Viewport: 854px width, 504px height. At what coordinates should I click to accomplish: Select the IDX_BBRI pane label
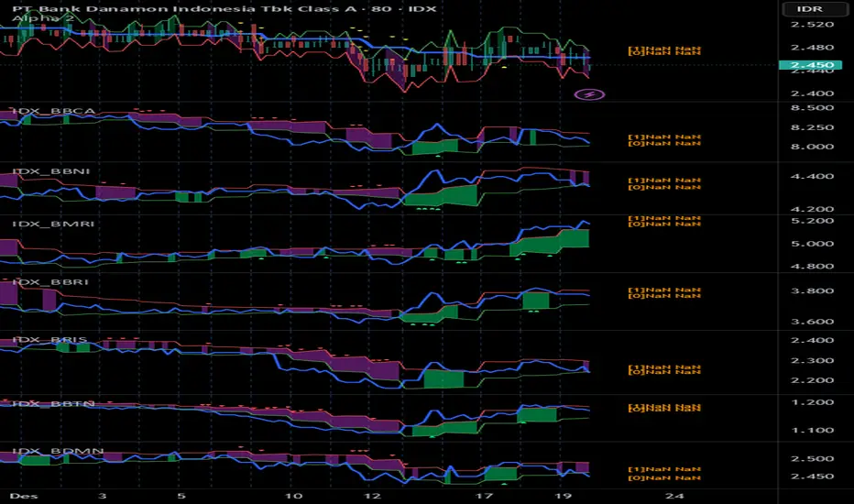[50, 281]
